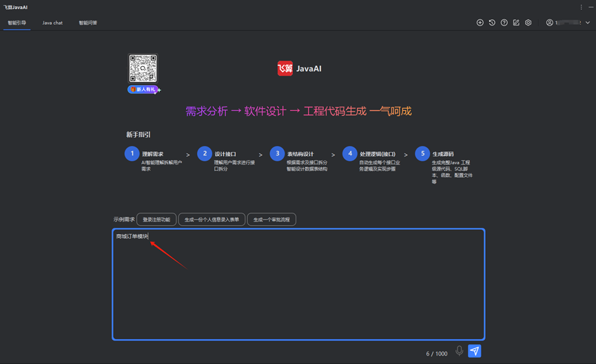The height and width of the screenshot is (364, 596).
Task: Click the 飞算 JavaAI logo
Action: pyautogui.click(x=300, y=69)
